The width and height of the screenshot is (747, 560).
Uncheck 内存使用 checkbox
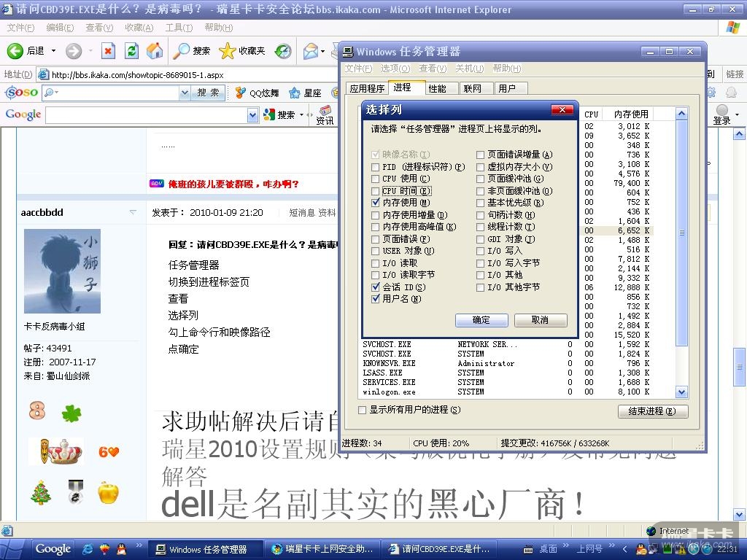376,203
